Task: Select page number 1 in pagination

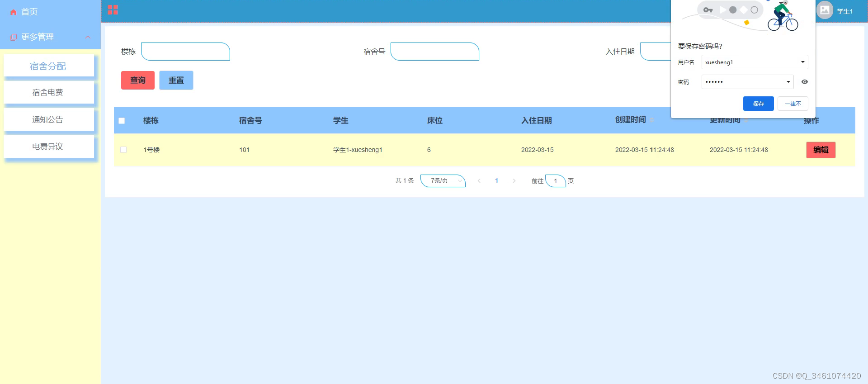Action: point(496,180)
